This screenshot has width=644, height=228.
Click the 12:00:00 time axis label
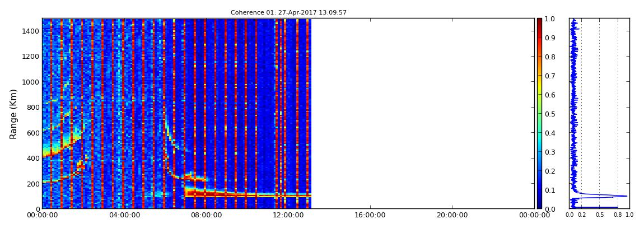289,215
